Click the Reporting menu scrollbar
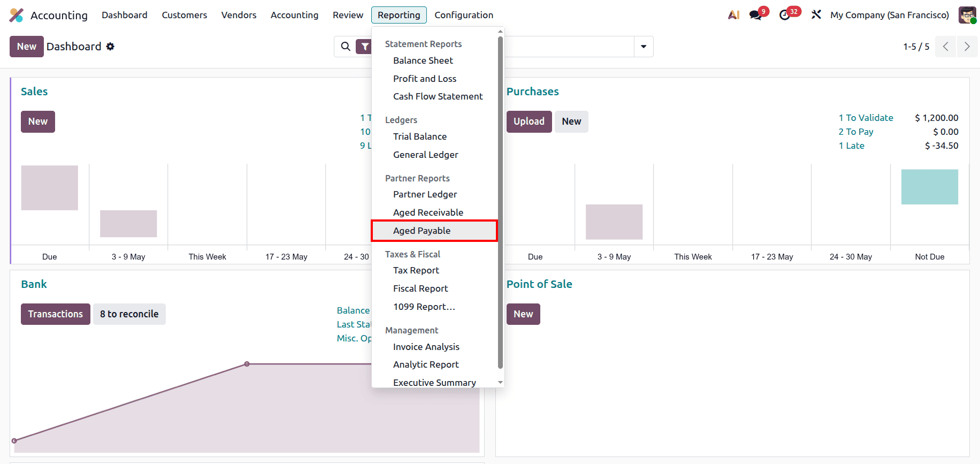Image resolution: width=980 pixels, height=464 pixels. (x=501, y=202)
